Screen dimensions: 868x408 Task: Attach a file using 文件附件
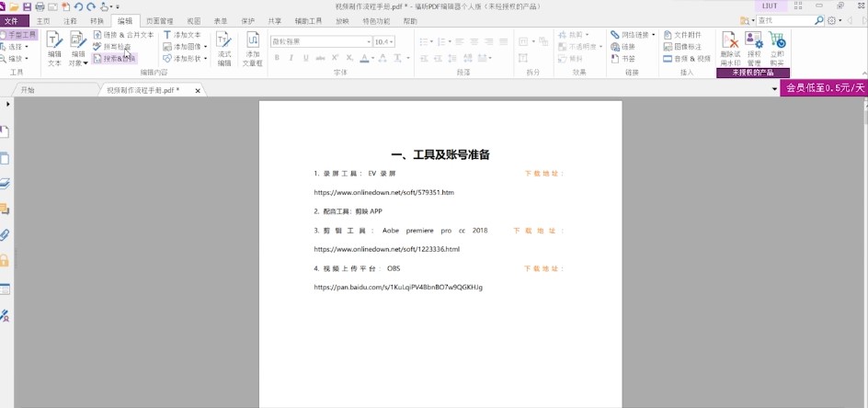coord(682,34)
